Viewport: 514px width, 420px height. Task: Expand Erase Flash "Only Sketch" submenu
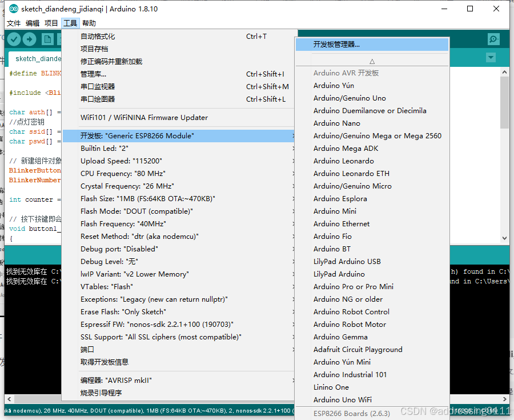point(178,312)
